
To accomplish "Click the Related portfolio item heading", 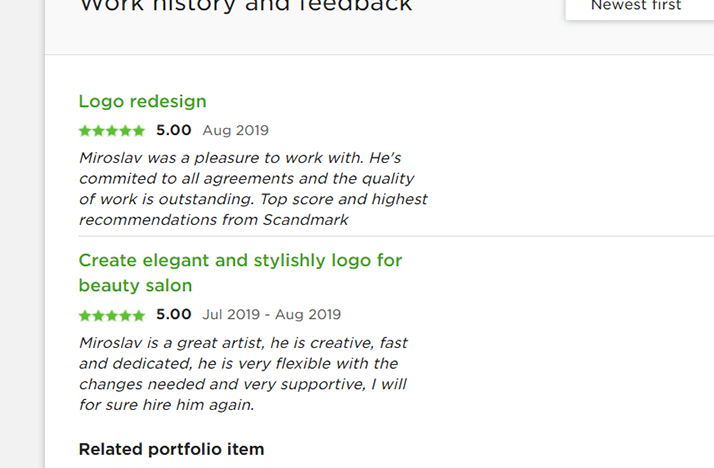I will [x=171, y=449].
